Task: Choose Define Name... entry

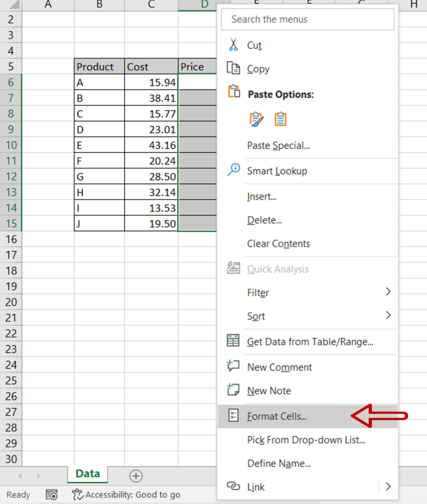Action: click(x=307, y=463)
